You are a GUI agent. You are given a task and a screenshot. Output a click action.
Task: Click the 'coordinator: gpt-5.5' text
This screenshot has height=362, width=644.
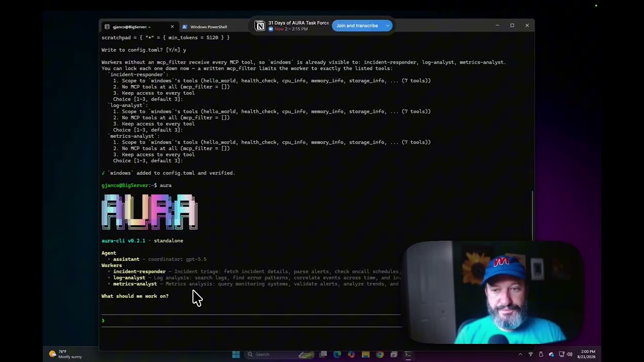(177, 259)
